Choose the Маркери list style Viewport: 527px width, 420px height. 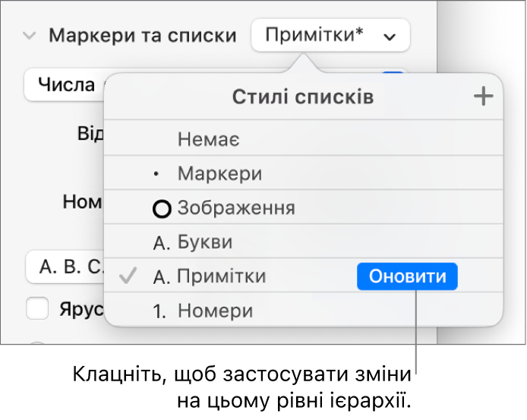coord(304,172)
